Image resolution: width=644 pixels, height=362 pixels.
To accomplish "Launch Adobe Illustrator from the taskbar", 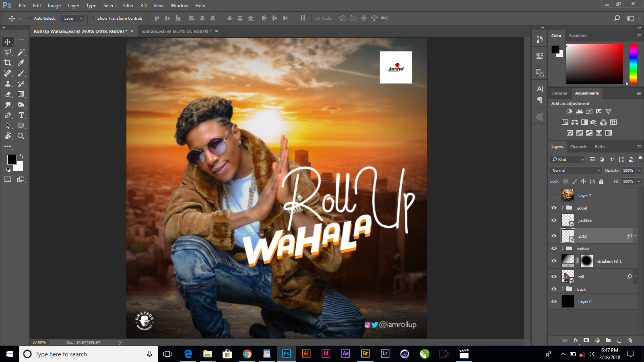I will coord(306,354).
